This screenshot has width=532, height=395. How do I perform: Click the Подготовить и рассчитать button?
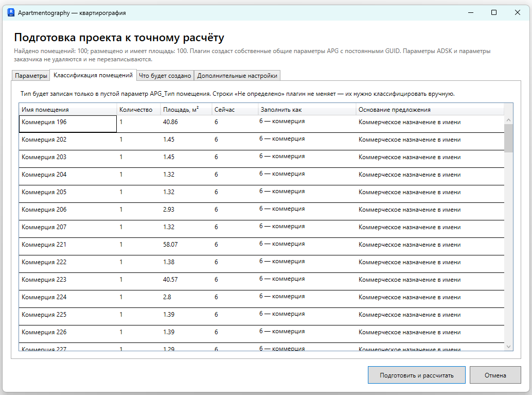416,375
